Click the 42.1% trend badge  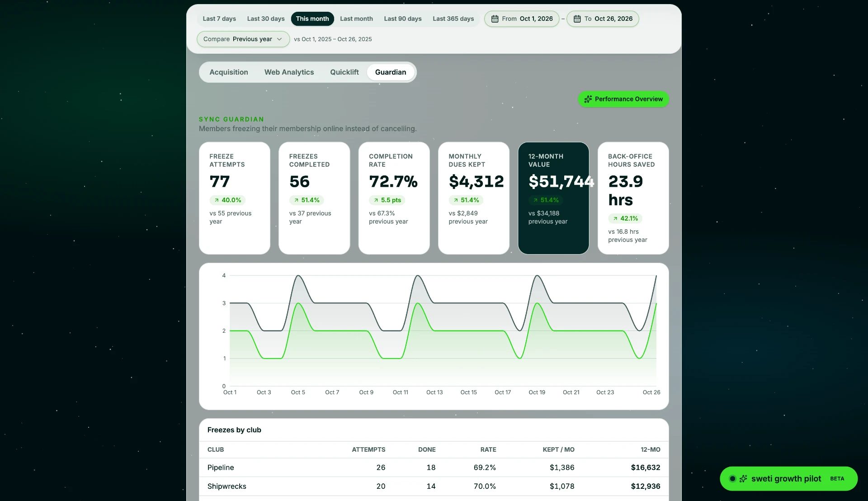(625, 218)
